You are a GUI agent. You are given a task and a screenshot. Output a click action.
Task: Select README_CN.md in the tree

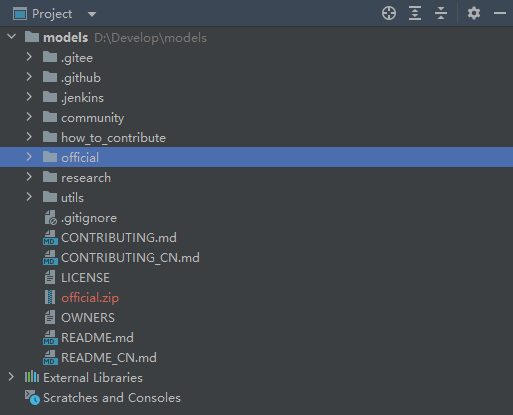(109, 358)
